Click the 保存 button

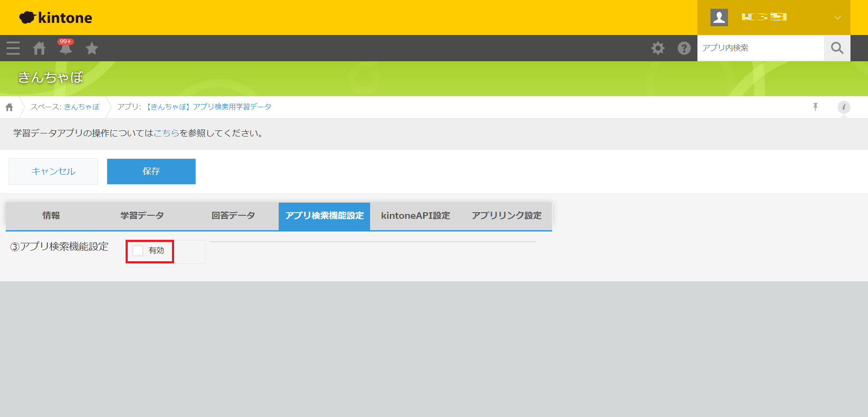(151, 172)
